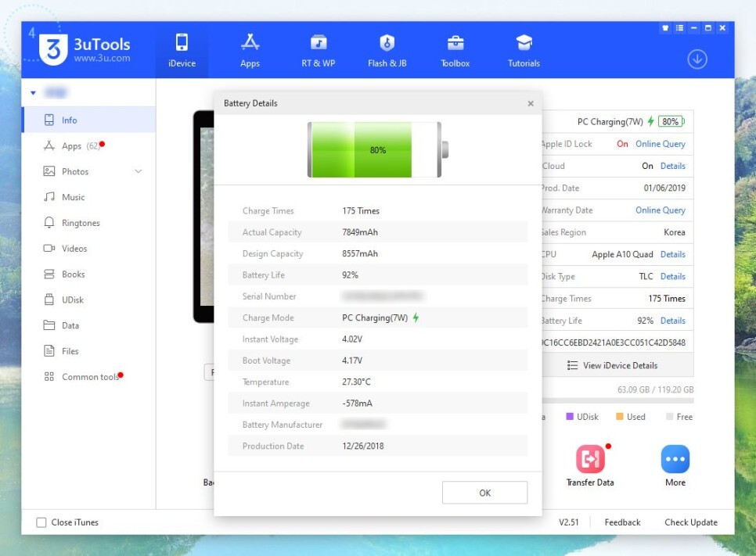Click Check Update

691,522
